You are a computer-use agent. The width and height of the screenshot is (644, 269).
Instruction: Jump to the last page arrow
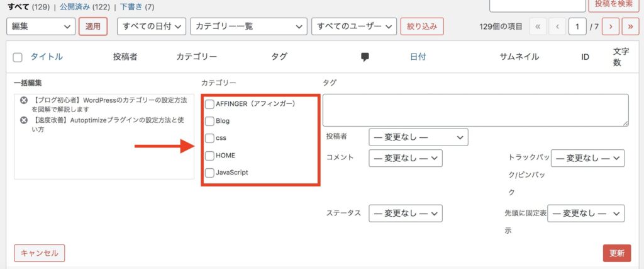pos(630,26)
